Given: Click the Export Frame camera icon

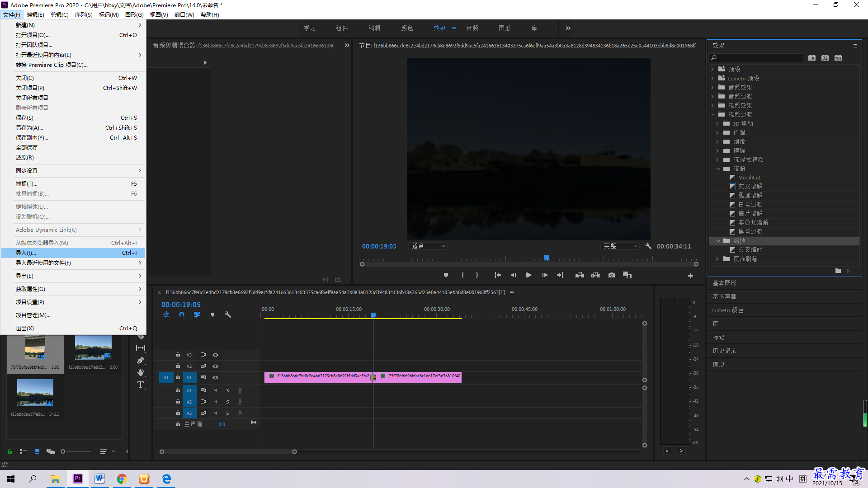Looking at the screenshot, I should (612, 275).
